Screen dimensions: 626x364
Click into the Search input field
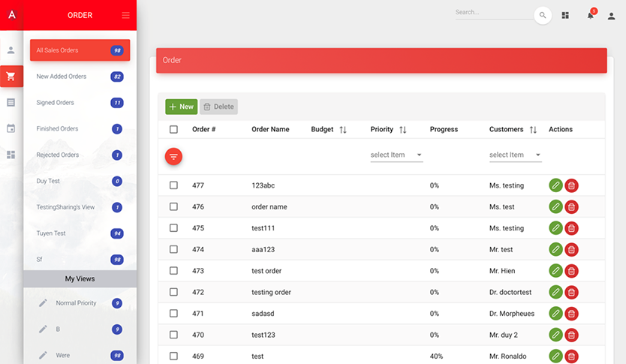tap(492, 13)
